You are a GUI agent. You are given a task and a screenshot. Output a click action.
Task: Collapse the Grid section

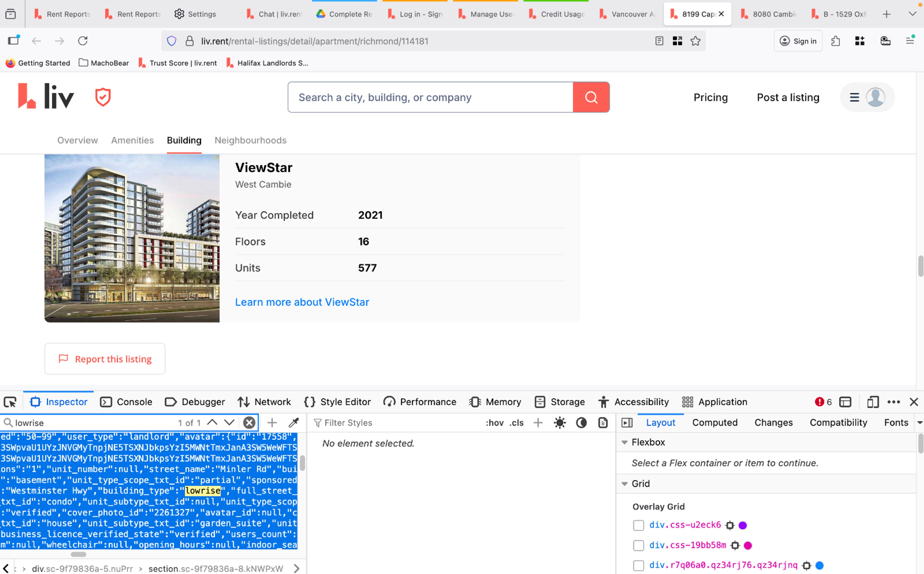coord(624,484)
